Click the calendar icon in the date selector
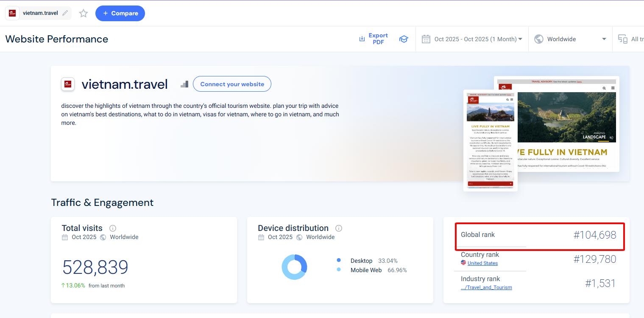 [426, 39]
